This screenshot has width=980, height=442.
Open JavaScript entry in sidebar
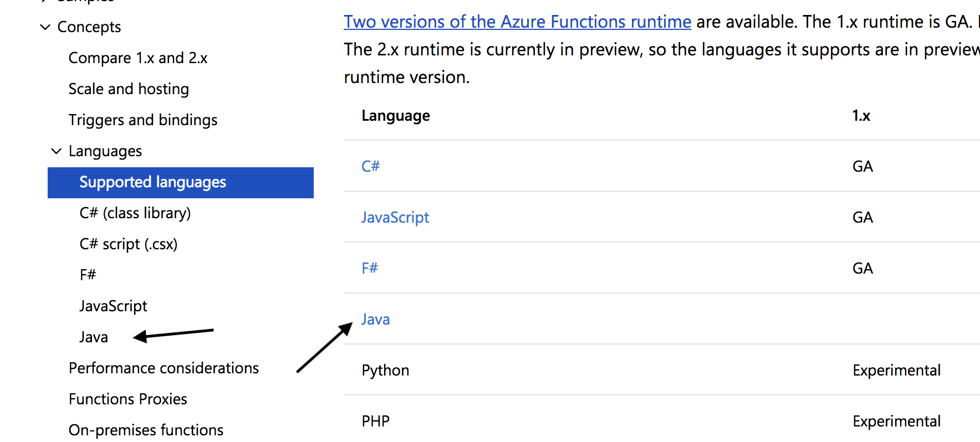tap(114, 306)
